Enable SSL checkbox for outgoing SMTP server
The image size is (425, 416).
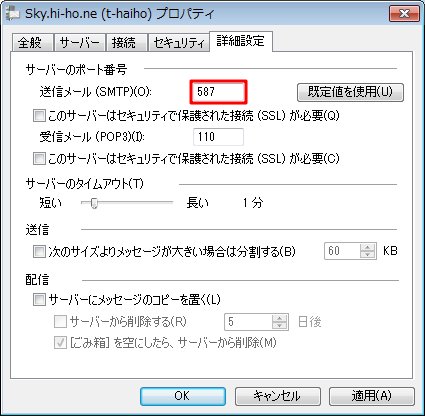(39, 116)
